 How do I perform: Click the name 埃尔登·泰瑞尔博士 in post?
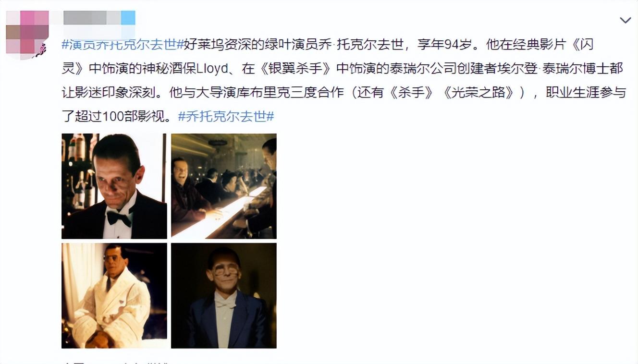point(568,69)
